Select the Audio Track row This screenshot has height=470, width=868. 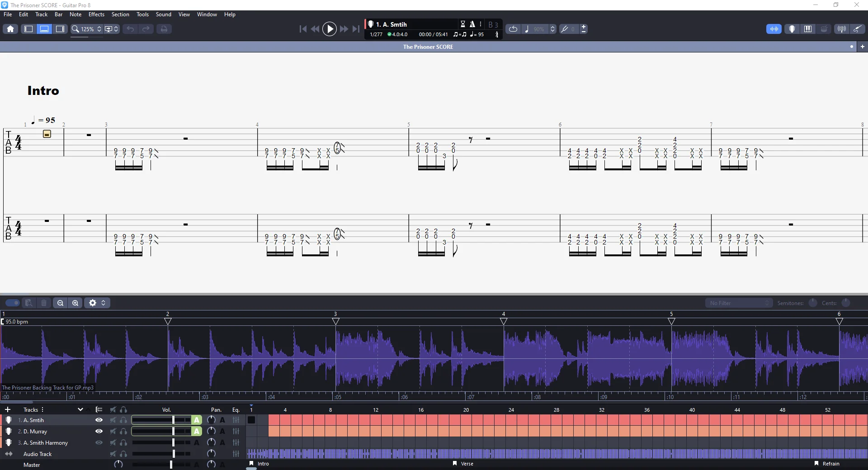point(38,454)
